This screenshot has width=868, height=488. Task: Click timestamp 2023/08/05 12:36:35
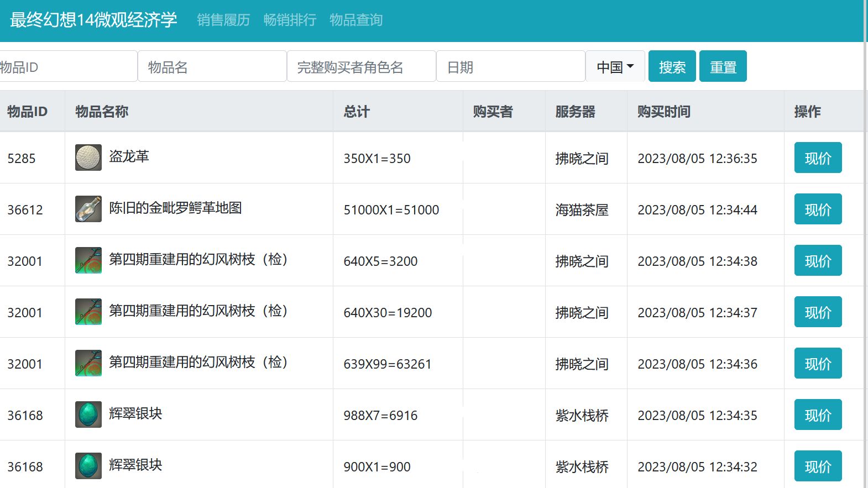698,159
